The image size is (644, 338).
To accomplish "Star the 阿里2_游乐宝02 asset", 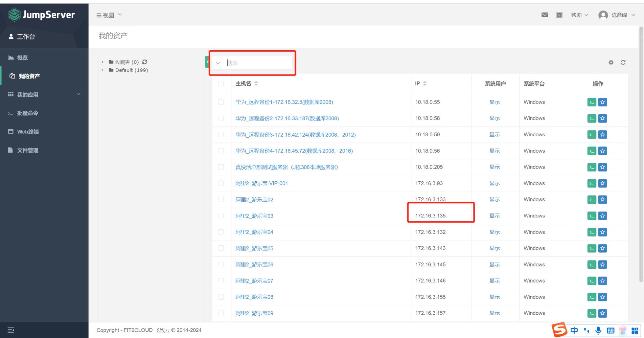I will [603, 199].
